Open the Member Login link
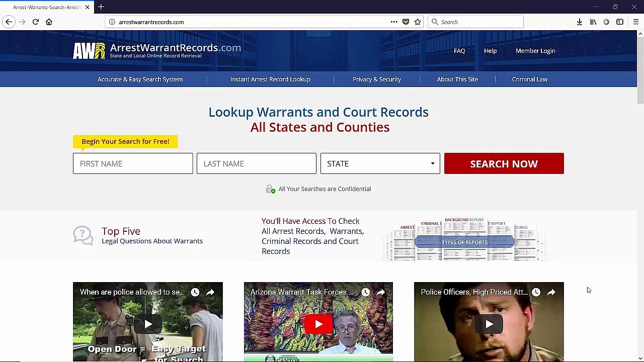Screen dimensions: 644x362 pos(535,51)
